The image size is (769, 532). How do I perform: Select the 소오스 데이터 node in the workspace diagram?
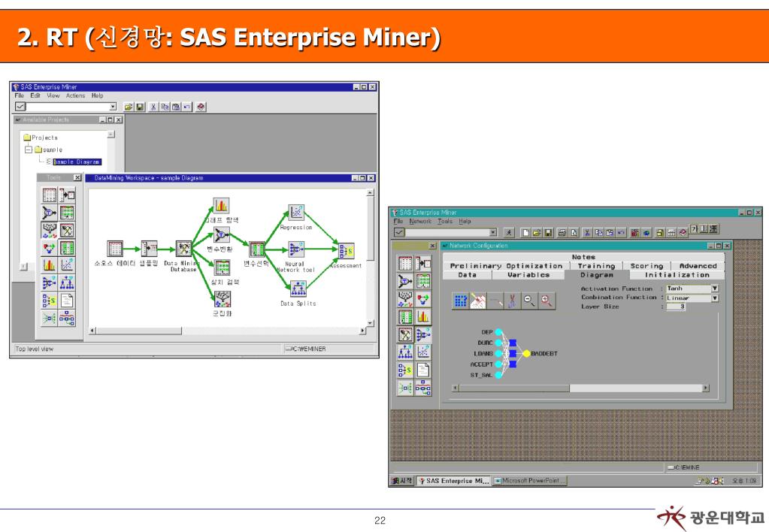[x=115, y=249]
